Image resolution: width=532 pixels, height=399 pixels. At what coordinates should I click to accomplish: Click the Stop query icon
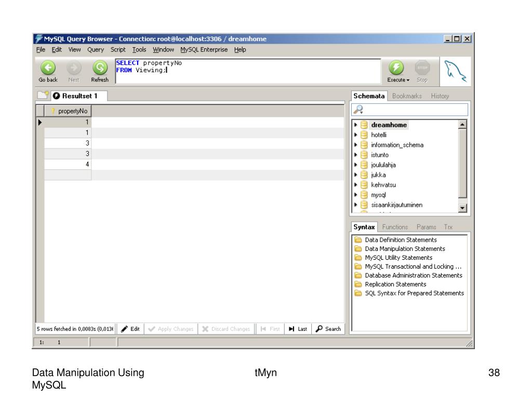422,68
